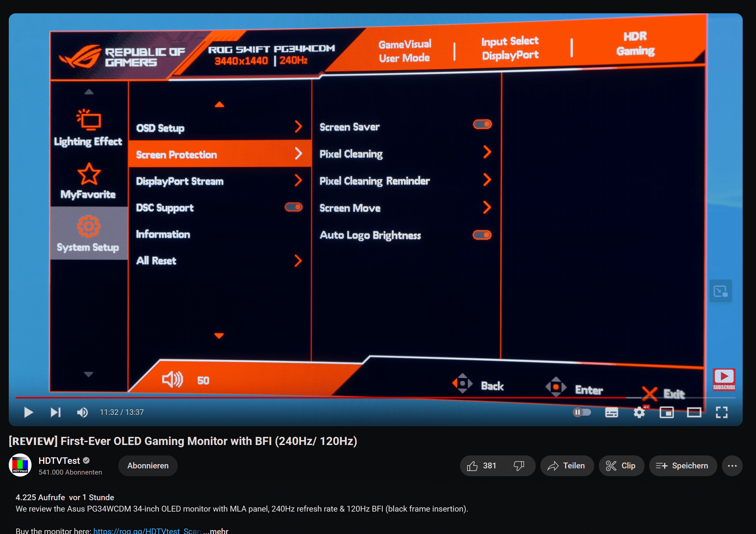Image resolution: width=756 pixels, height=534 pixels.
Task: Click volume value 50 in OSD
Action: point(203,380)
